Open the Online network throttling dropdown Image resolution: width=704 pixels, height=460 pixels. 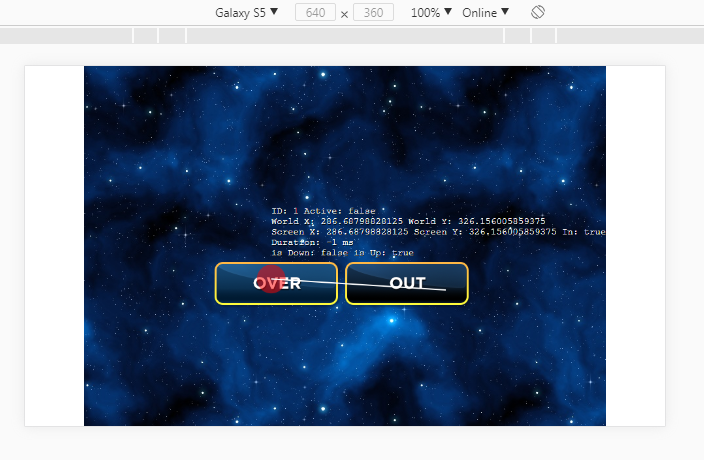(486, 13)
